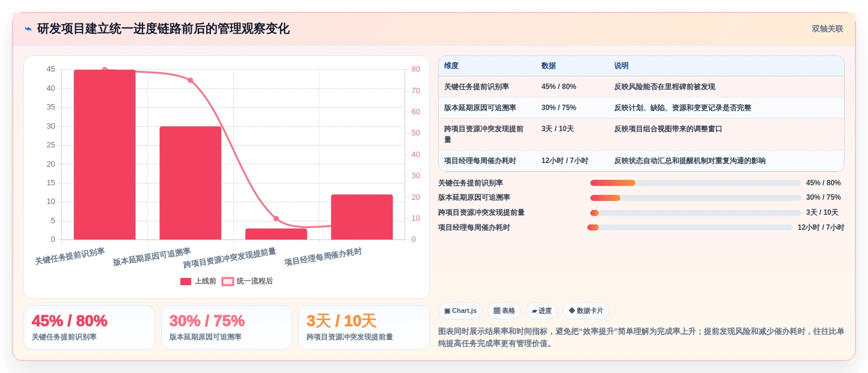The image size is (868, 373).
Task: Click the page title 研发项目建立统一进度链路前后的管理观察变化
Action: (164, 29)
